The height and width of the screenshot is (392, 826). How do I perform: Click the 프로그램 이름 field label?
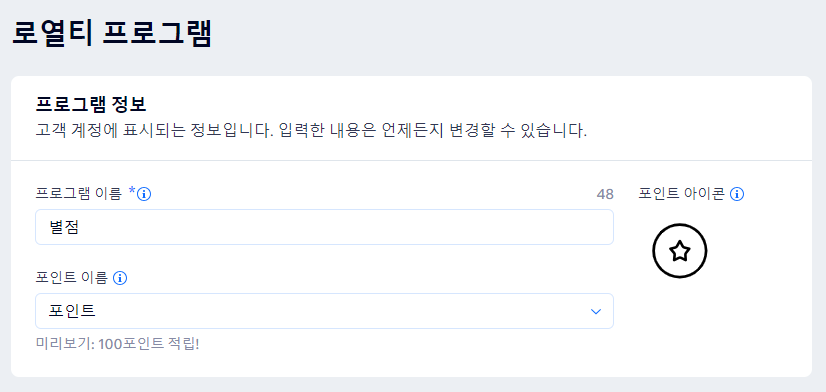[78, 194]
